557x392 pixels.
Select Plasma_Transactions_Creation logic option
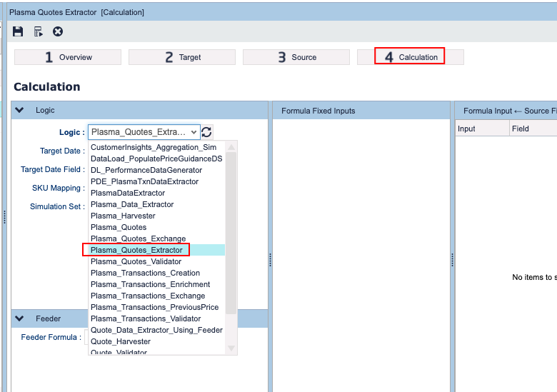pos(145,273)
